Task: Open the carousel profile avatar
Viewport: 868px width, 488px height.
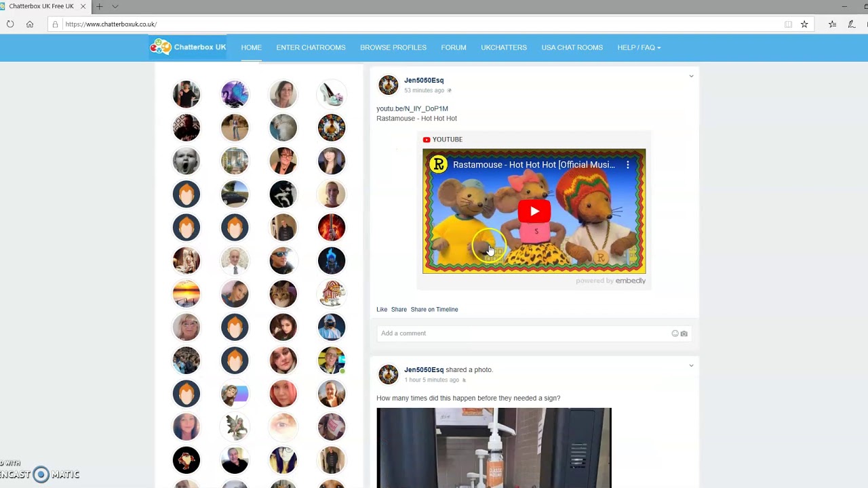Action: [x=332, y=293]
